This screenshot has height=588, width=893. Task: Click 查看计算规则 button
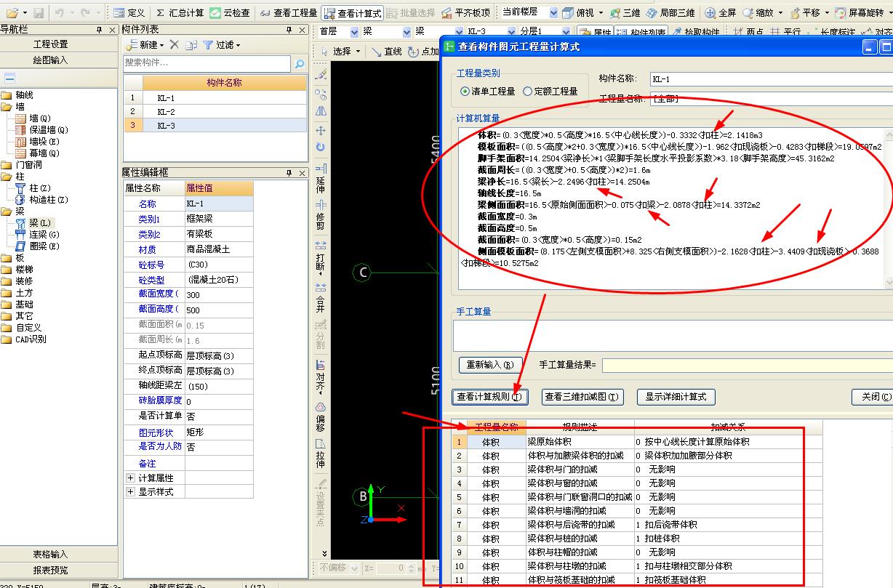pyautogui.click(x=490, y=397)
